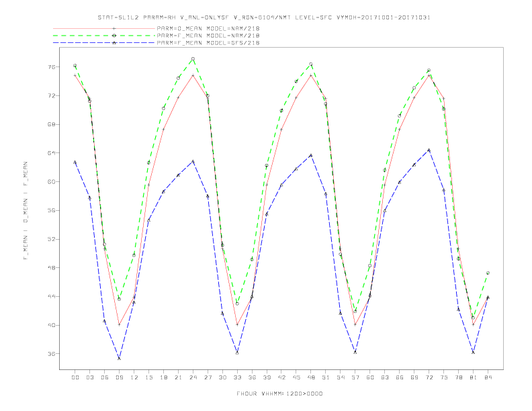Screen dimensions: 532x411
Task: Click x-axis tick label 42
Action: click(281, 377)
